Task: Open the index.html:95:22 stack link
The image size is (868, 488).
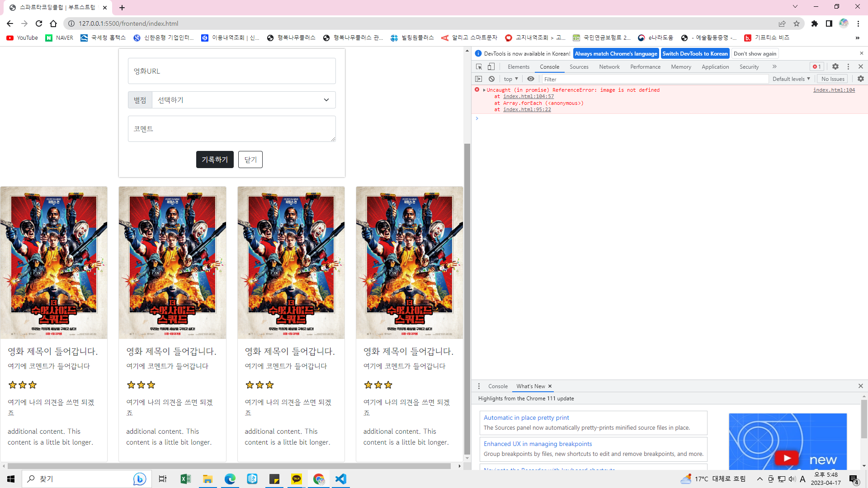Action: tap(527, 109)
